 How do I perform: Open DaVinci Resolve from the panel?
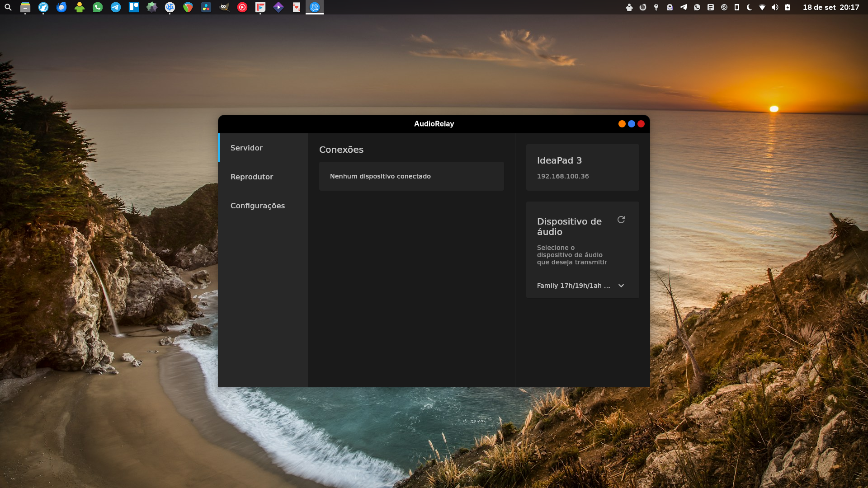pyautogui.click(x=206, y=7)
